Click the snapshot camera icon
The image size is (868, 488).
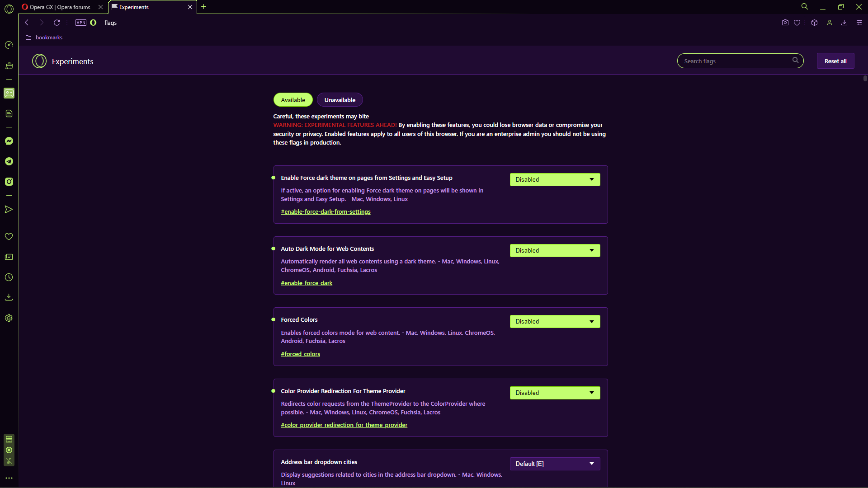pos(785,23)
